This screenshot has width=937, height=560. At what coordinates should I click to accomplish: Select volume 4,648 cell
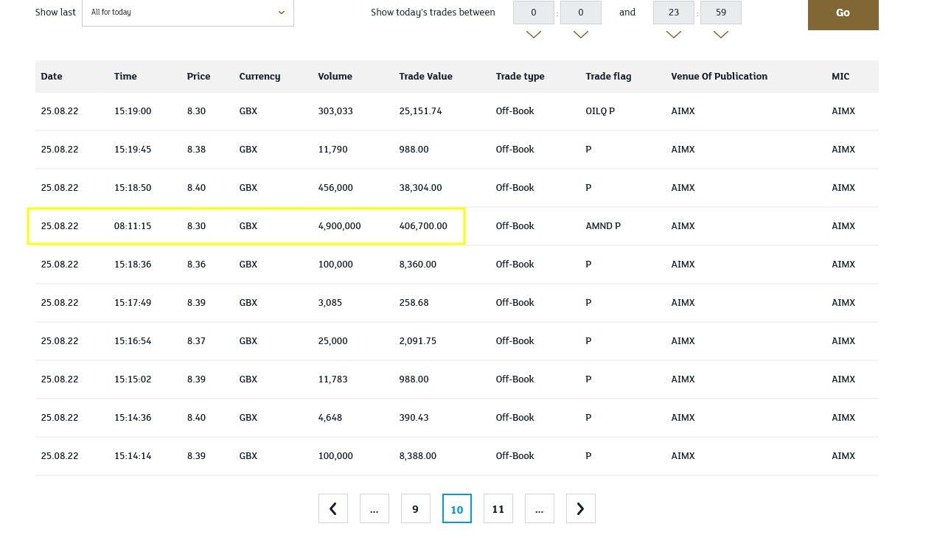coord(330,418)
